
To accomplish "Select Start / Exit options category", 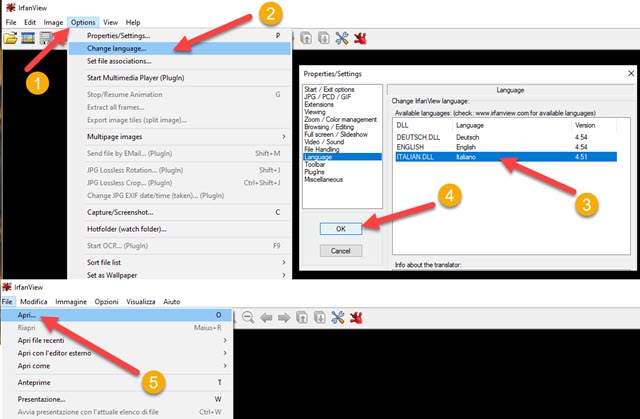I will click(x=329, y=89).
